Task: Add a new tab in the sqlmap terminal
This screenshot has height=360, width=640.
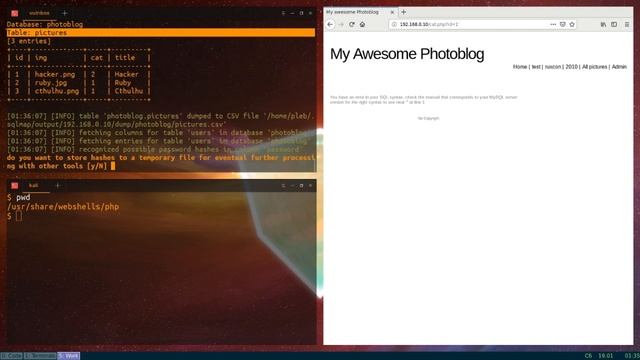Action: tap(64, 13)
